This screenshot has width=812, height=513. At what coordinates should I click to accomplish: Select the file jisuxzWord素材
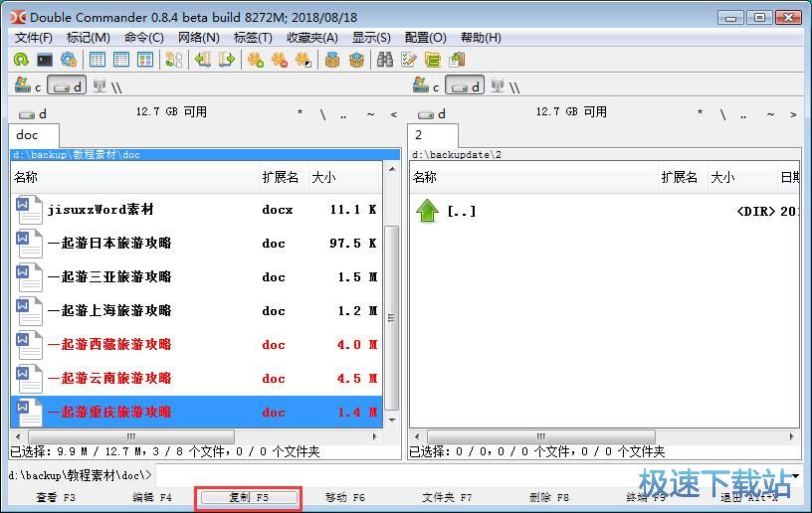(x=197, y=210)
